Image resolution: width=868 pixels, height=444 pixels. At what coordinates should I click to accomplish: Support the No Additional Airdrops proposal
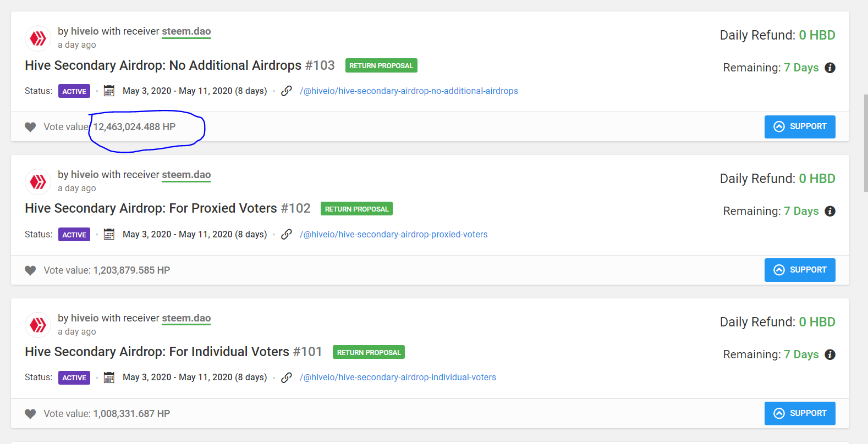799,127
